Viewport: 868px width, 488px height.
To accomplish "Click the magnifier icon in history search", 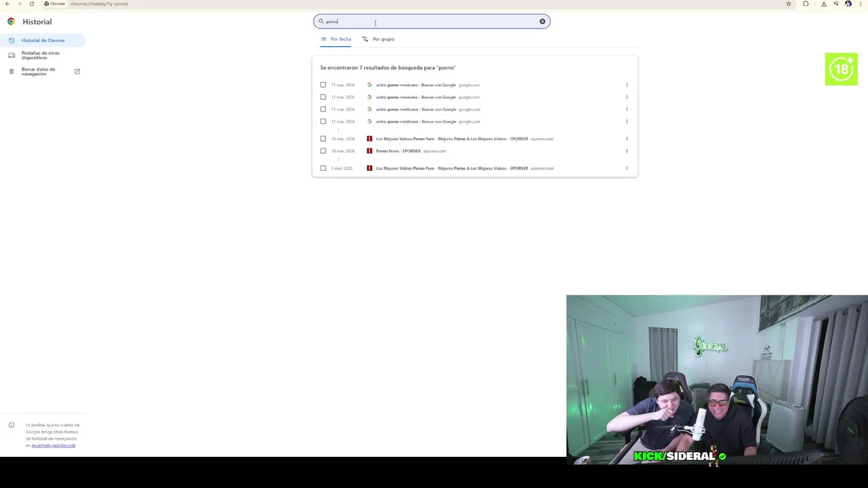I will tap(321, 22).
